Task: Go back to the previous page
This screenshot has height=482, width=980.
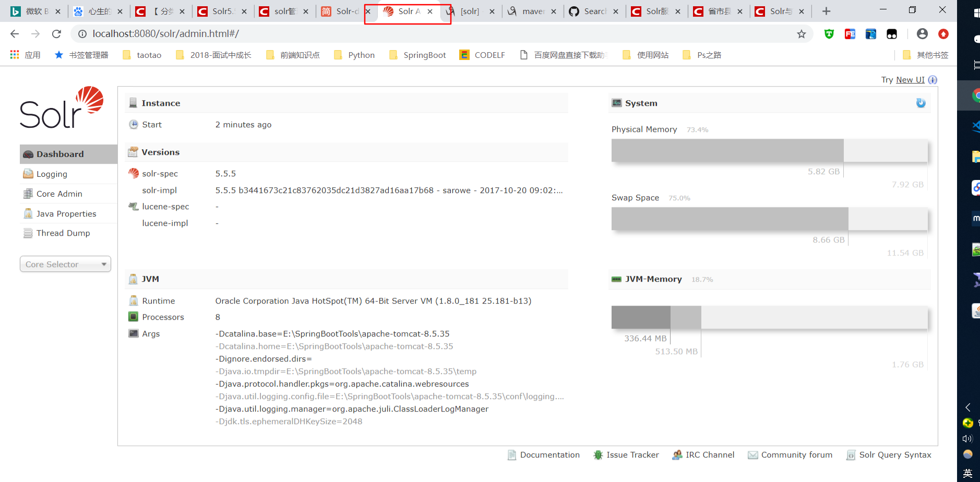Action: click(x=15, y=34)
